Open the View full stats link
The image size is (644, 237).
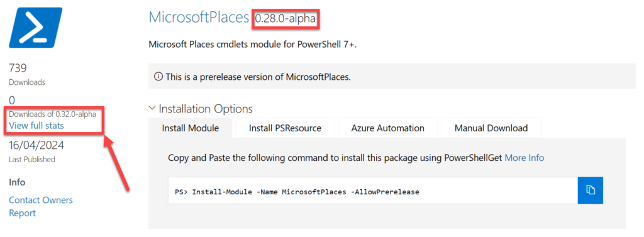[x=36, y=126]
